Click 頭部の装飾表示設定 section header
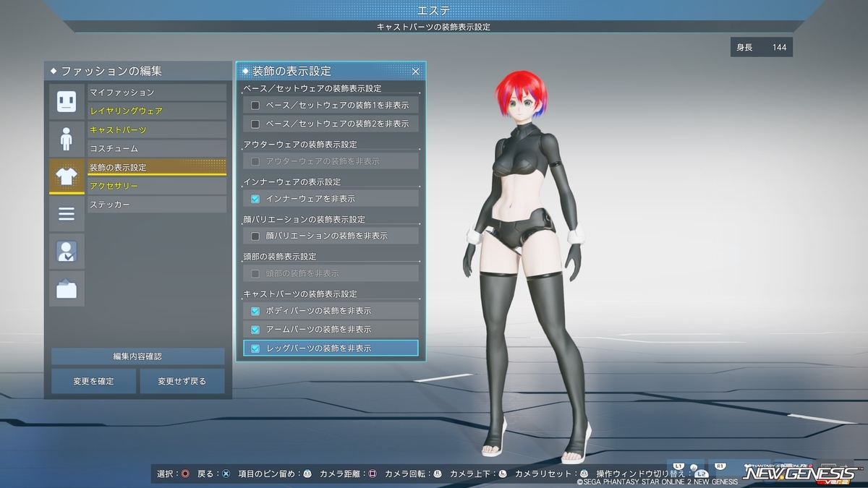The image size is (868, 488). point(280,257)
